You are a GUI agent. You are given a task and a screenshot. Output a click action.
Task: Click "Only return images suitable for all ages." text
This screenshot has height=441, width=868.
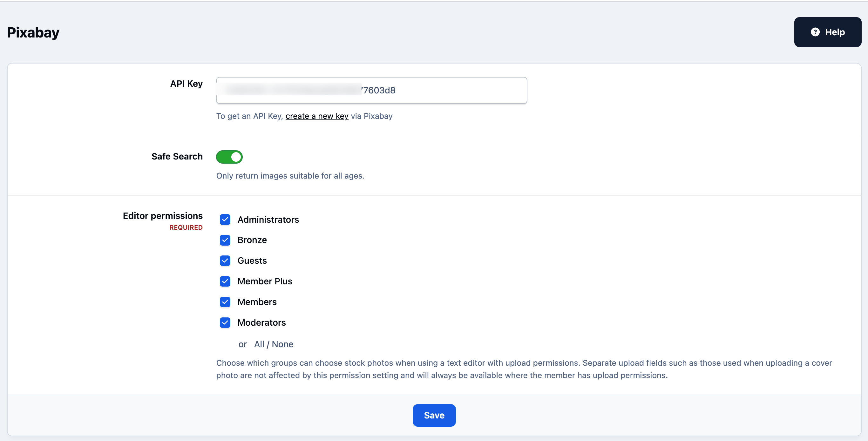tap(290, 176)
